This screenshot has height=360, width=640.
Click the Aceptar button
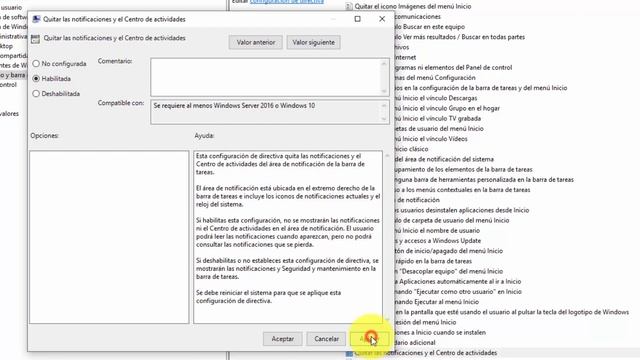[x=282, y=339]
